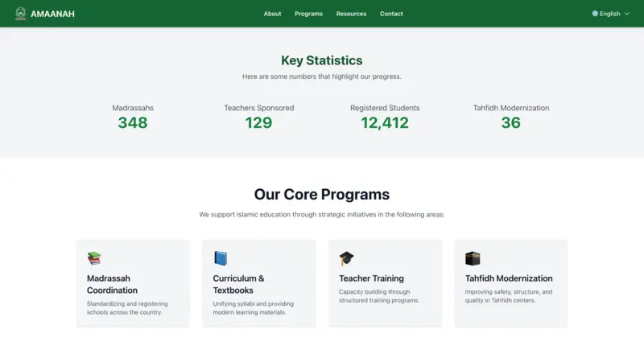Click text 'Capacity building through structured training programs.'

(379, 296)
